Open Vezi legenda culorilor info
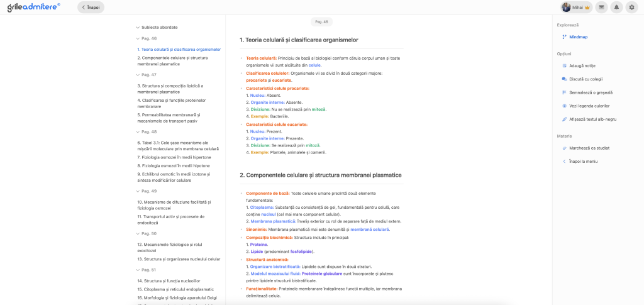This screenshot has width=644, height=305. pos(564,106)
